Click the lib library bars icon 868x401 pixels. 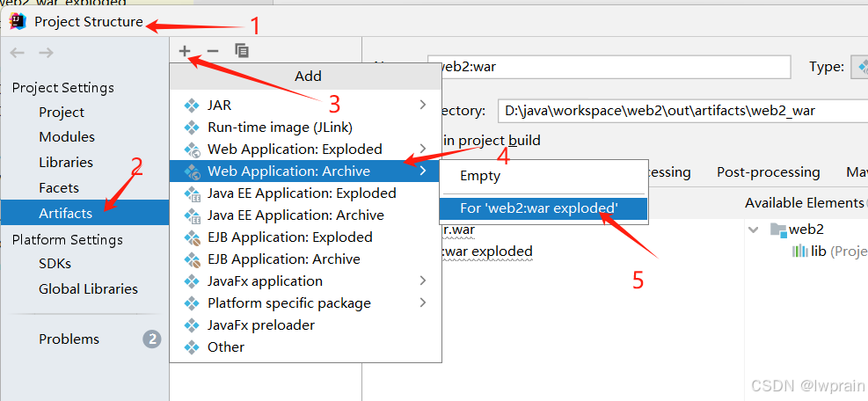coord(800,251)
